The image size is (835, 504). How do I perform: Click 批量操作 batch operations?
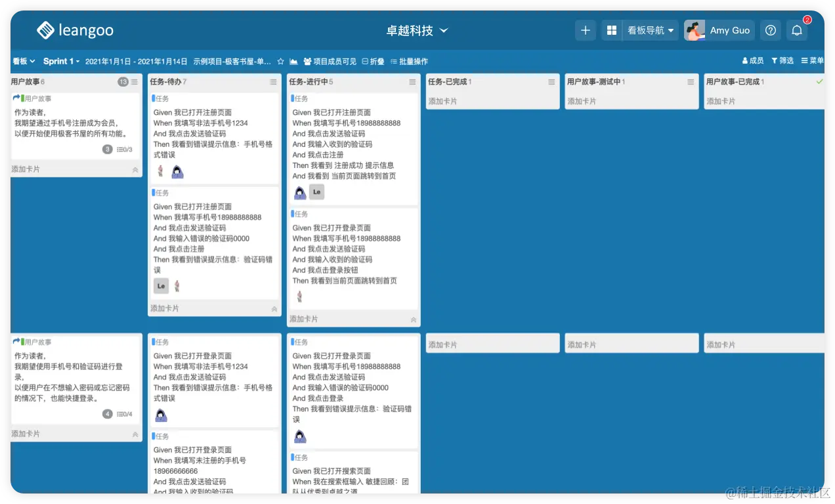[x=409, y=61]
